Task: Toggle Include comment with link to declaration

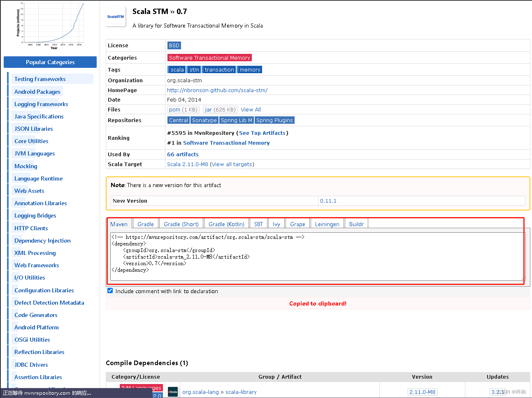Action: tap(110, 291)
